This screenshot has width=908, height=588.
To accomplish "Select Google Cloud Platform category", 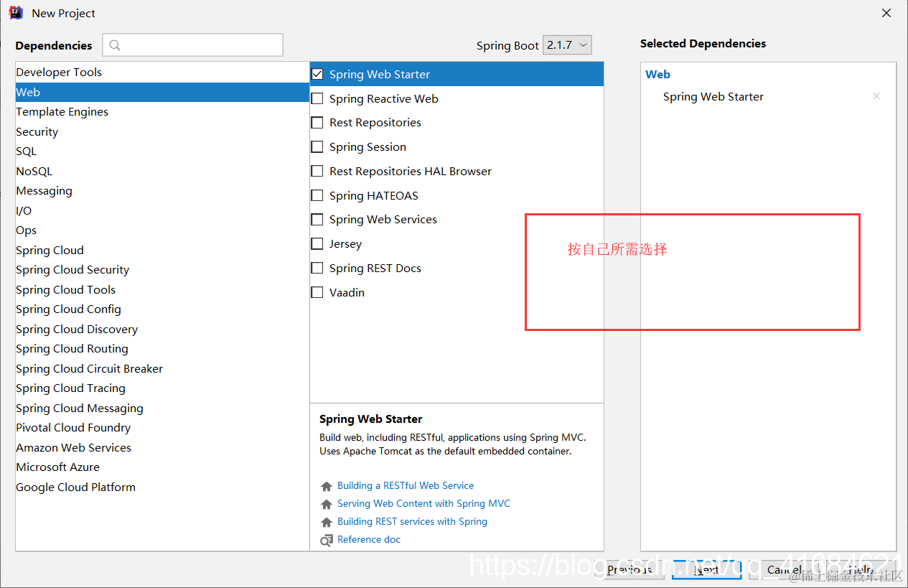I will pyautogui.click(x=162, y=487).
